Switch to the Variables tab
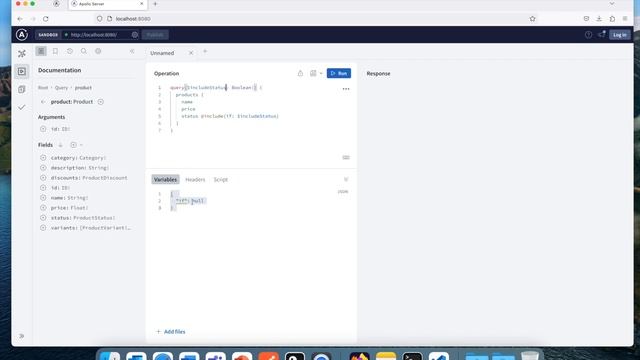The image size is (640, 360). coord(165,180)
